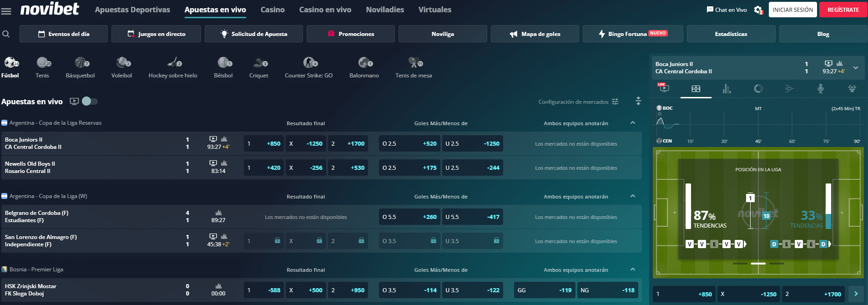868x305 pixels.
Task: Select last slide indicator in pitch widget
Action: 776,264
